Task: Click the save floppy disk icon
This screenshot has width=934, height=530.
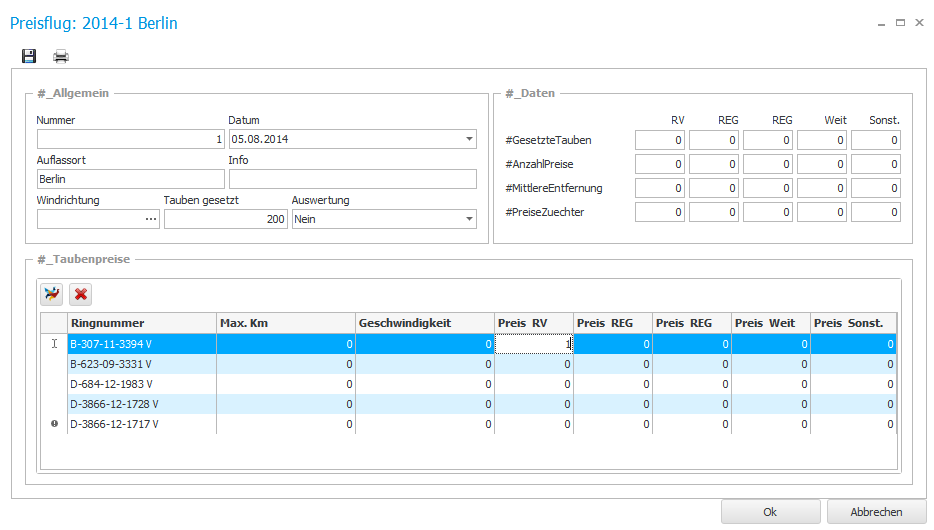Action: coord(29,56)
